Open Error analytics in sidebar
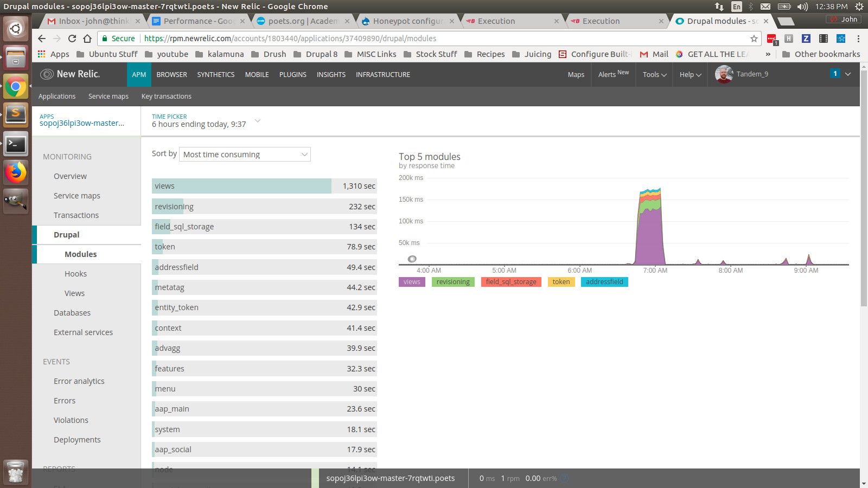 [79, 381]
